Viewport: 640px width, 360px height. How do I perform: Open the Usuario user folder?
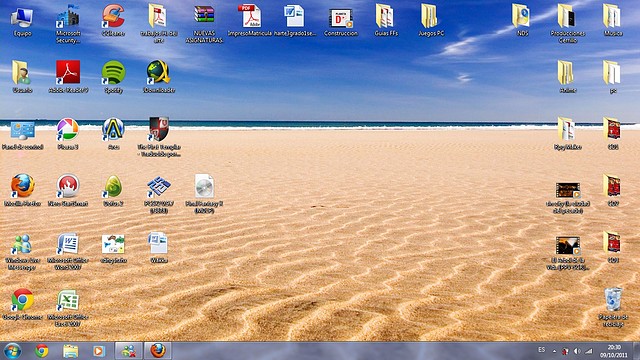coord(22,73)
